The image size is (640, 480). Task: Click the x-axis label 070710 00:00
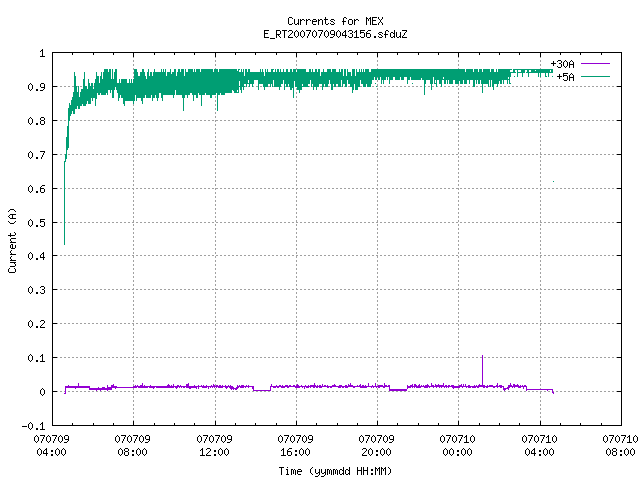point(458,446)
